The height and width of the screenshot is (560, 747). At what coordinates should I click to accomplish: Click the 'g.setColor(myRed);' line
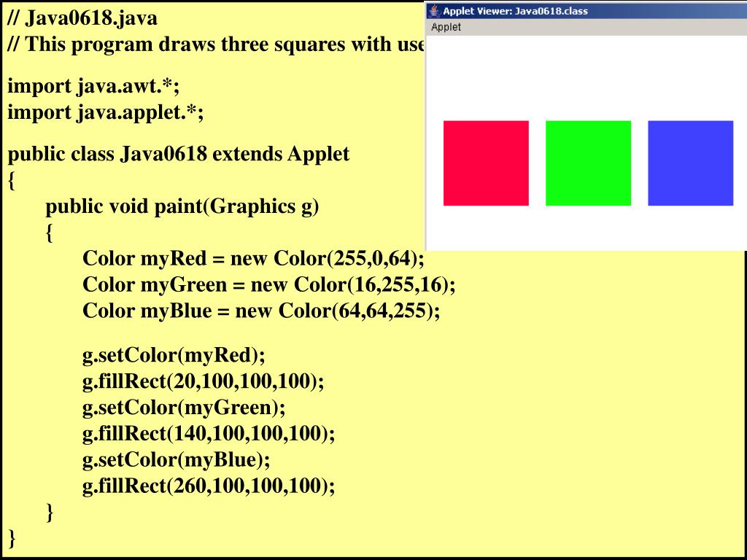(x=174, y=356)
